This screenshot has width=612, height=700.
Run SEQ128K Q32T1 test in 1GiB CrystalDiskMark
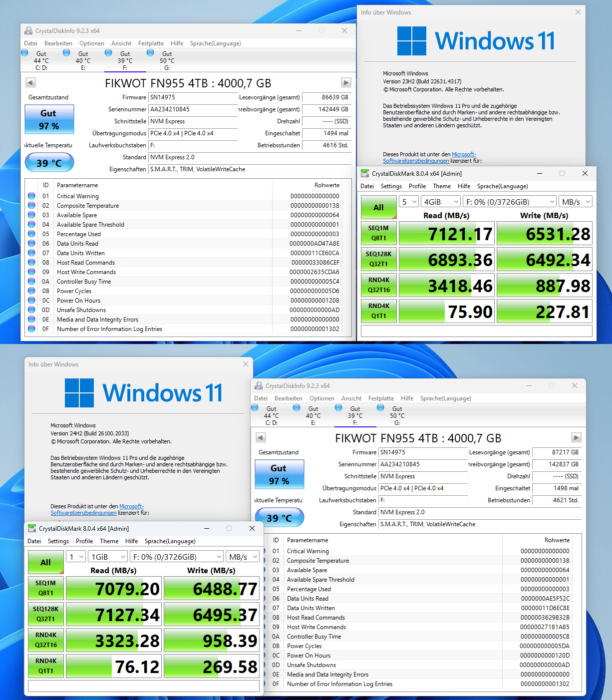[45, 614]
